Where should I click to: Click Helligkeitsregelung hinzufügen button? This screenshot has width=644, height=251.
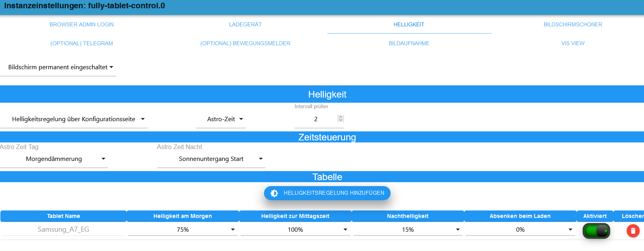[x=327, y=193]
